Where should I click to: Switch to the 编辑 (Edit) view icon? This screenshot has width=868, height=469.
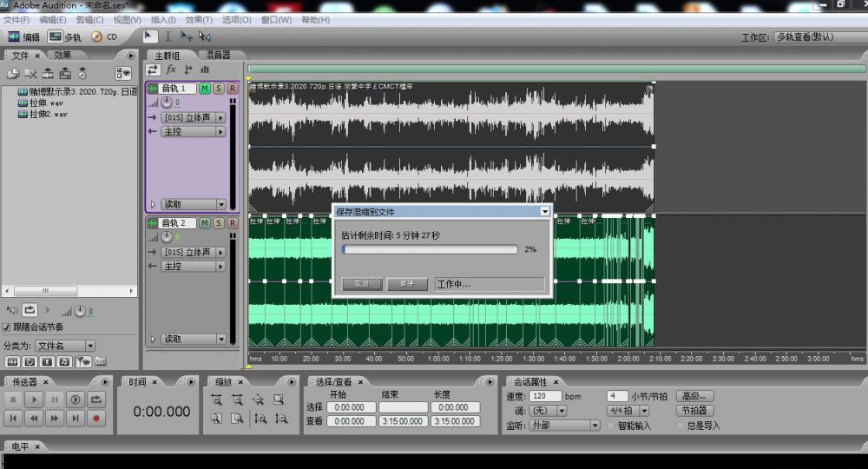(15, 36)
